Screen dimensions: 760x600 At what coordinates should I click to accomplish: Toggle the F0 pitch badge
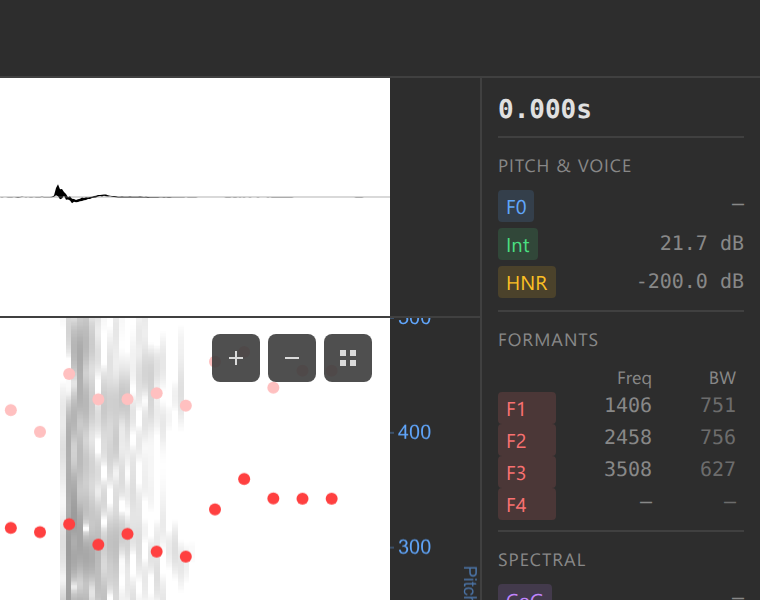click(516, 207)
